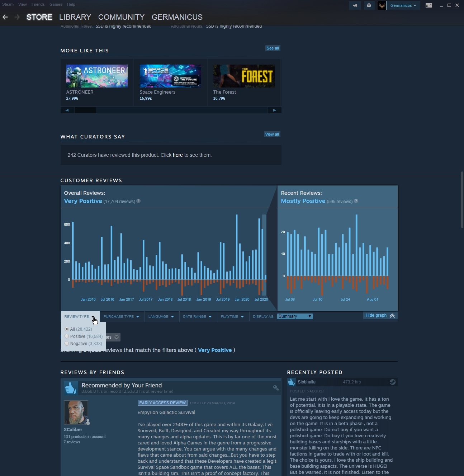
Task: Click thumbs up icon on friend's review
Action: point(71,388)
